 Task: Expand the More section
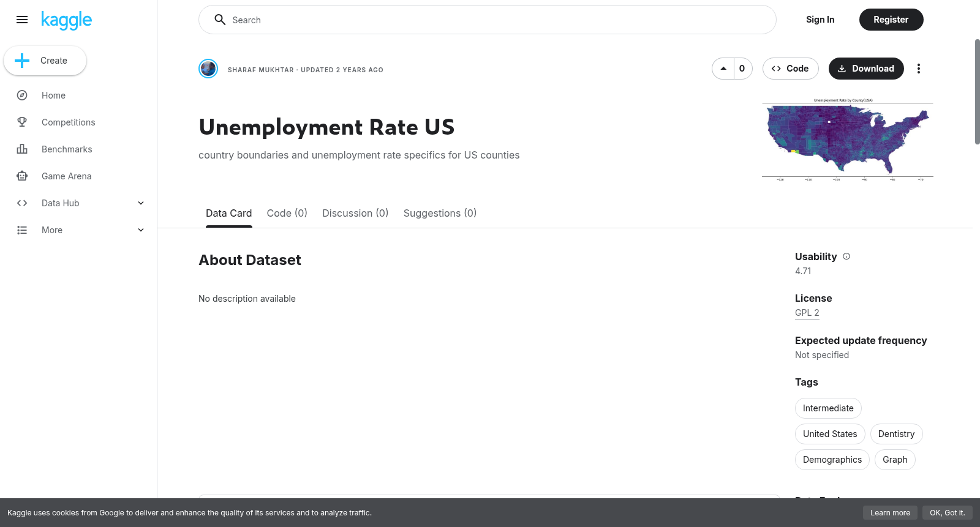[141, 230]
